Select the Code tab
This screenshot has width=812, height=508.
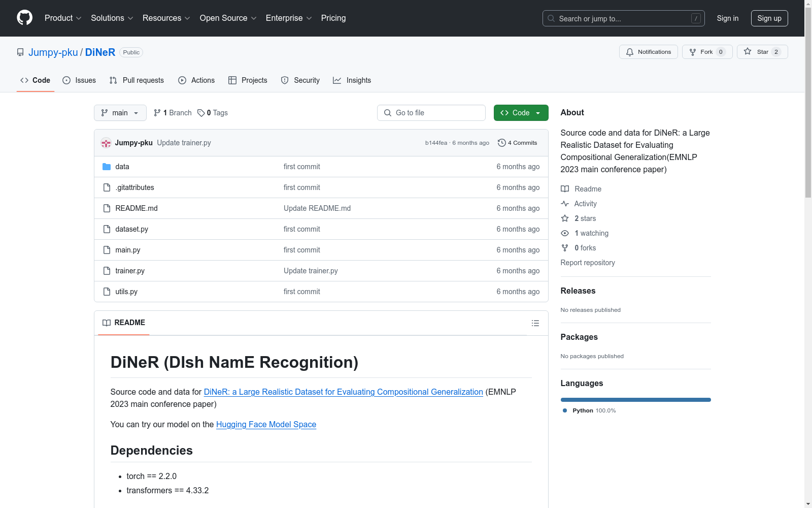(x=36, y=80)
